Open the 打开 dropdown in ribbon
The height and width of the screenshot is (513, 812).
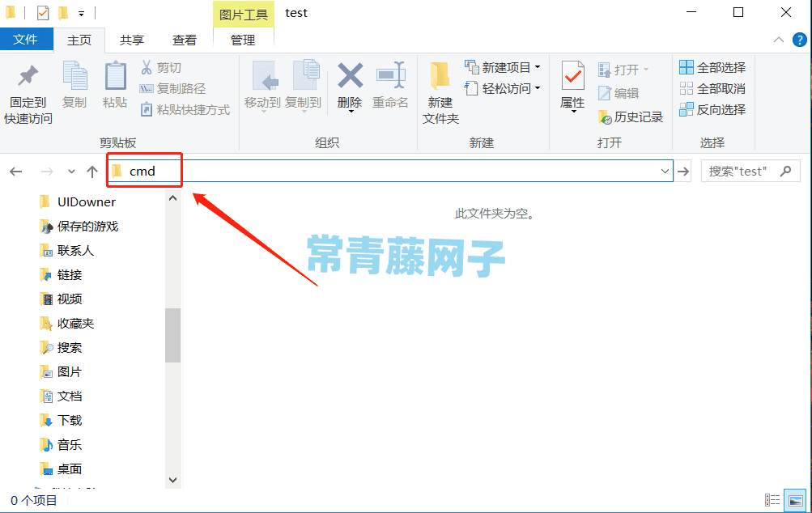click(x=623, y=70)
